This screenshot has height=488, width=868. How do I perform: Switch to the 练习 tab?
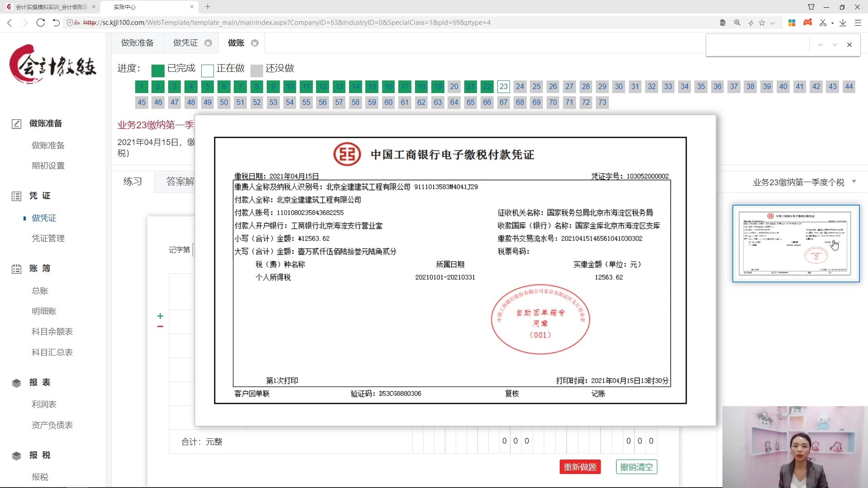click(x=132, y=182)
